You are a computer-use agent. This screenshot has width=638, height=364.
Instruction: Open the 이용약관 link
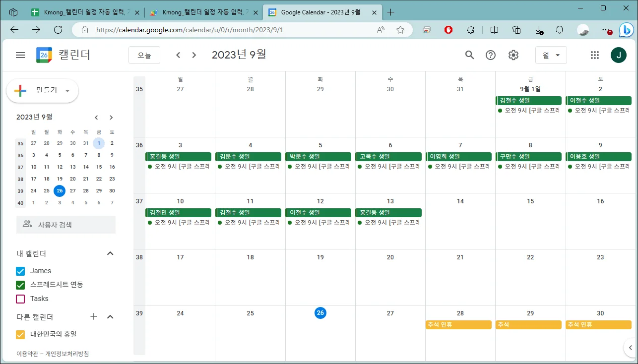tap(27, 354)
